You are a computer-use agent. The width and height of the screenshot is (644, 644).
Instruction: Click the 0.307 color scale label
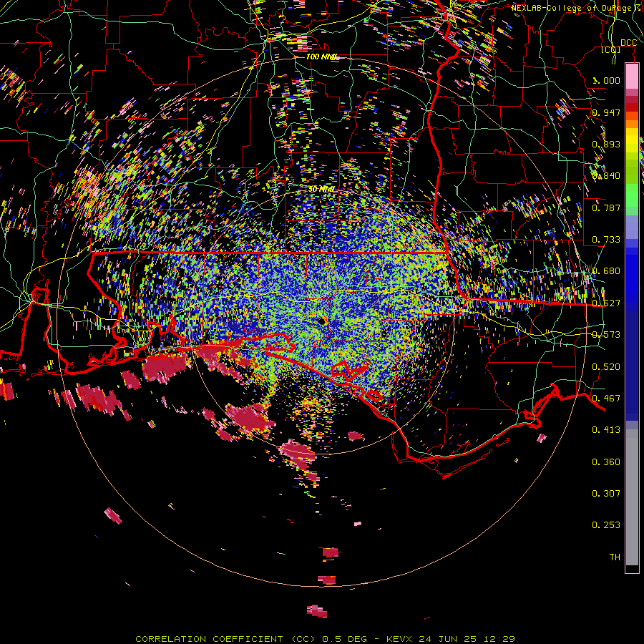click(x=606, y=494)
